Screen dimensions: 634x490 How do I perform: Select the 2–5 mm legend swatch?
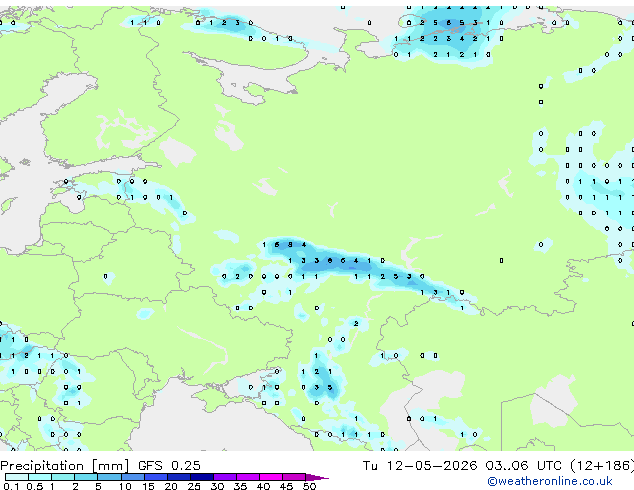86,477
